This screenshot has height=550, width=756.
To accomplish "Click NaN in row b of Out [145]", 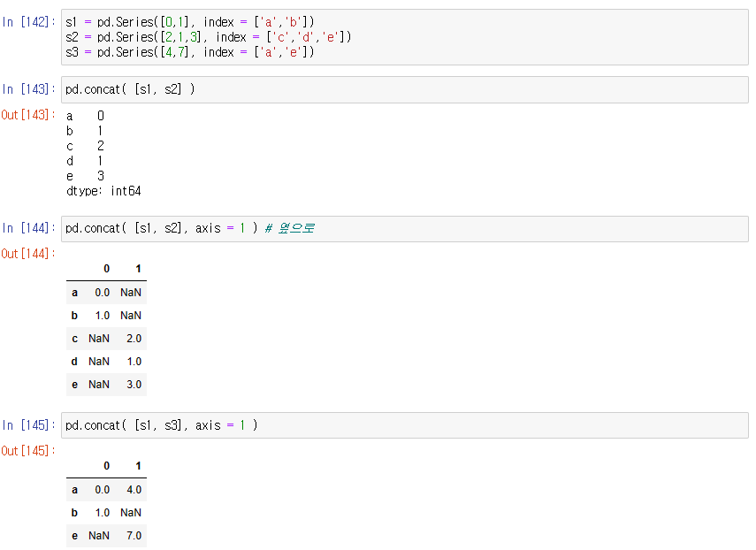I will coord(131,513).
